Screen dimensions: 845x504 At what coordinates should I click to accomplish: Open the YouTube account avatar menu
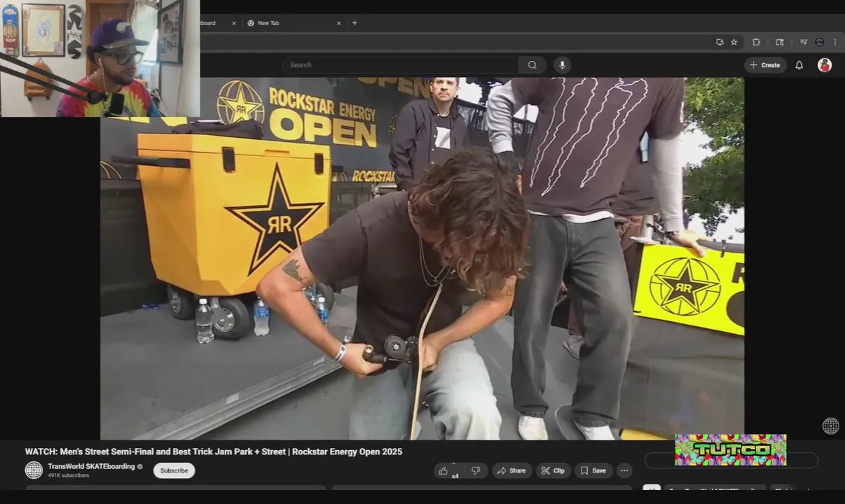click(x=825, y=65)
